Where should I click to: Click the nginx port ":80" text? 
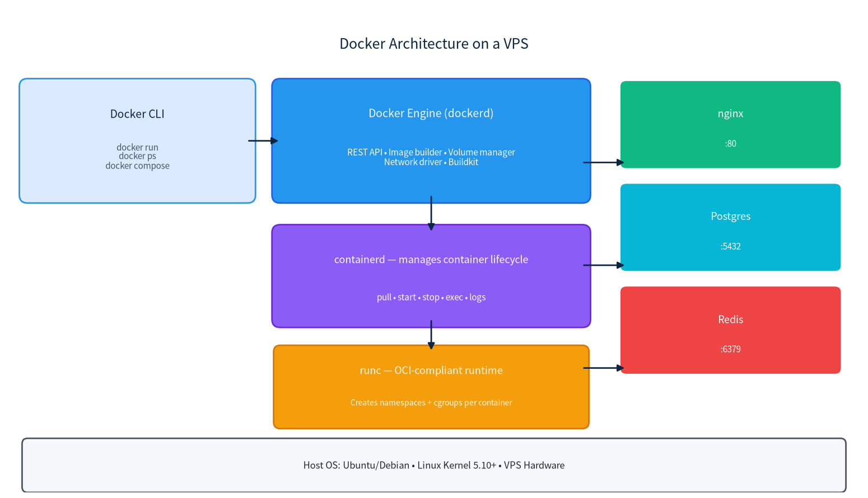(x=731, y=144)
